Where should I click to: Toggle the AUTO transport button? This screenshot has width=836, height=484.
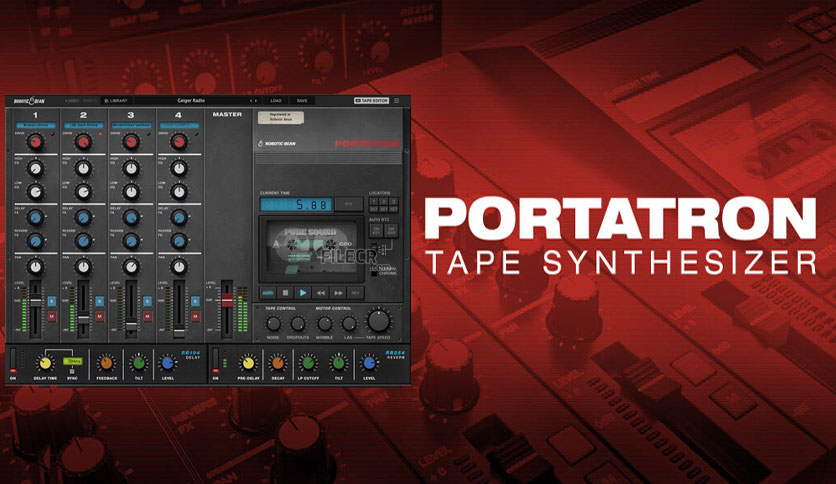click(268, 293)
